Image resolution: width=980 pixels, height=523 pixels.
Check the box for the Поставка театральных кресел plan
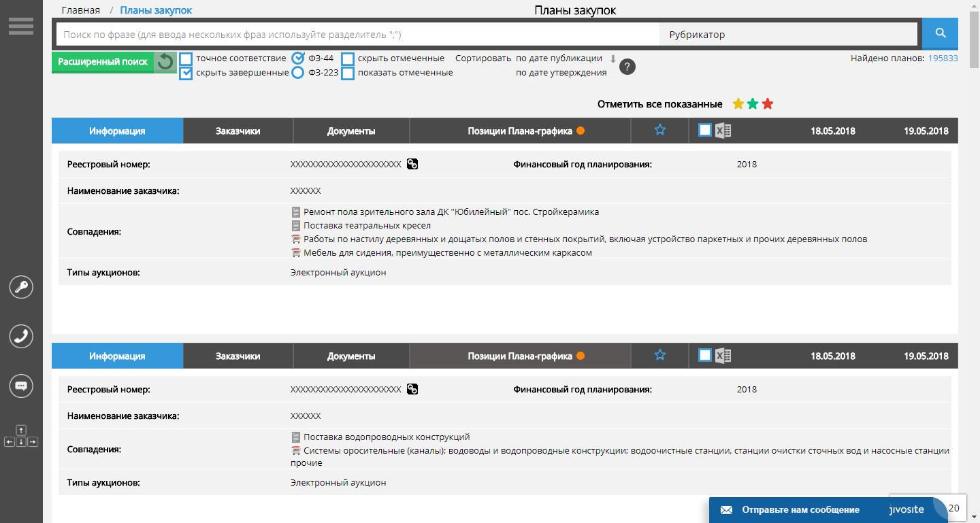705,130
